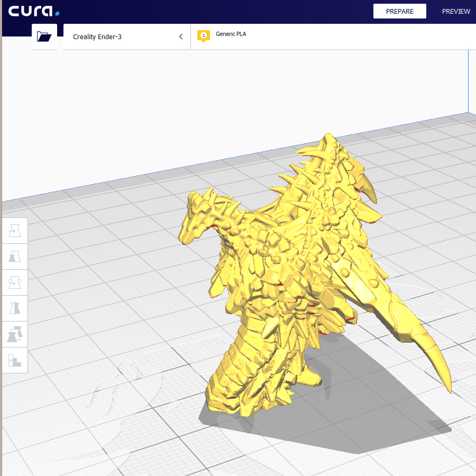The width and height of the screenshot is (476, 476).
Task: Select the Rotate tool in left toolbar
Action: click(x=15, y=282)
